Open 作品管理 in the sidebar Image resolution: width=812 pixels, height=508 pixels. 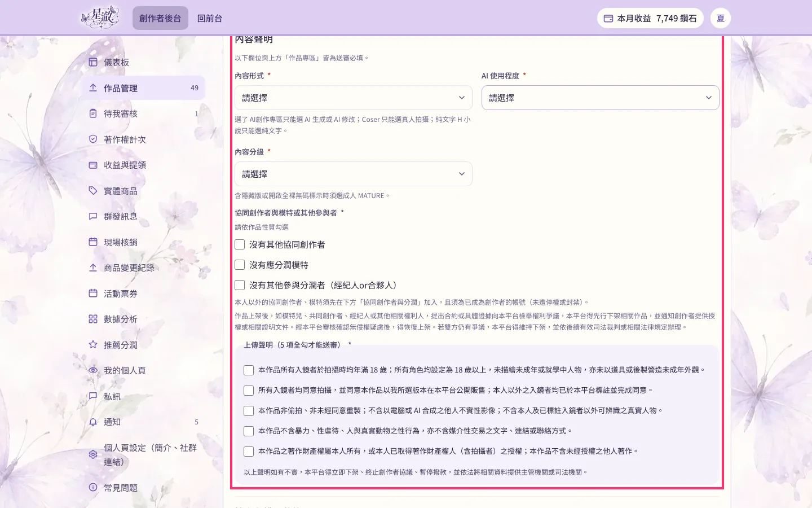point(143,88)
